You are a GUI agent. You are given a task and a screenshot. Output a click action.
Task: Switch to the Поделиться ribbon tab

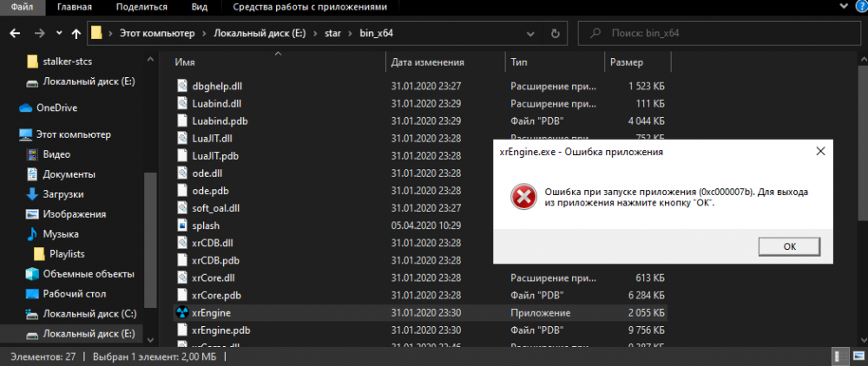click(x=142, y=7)
